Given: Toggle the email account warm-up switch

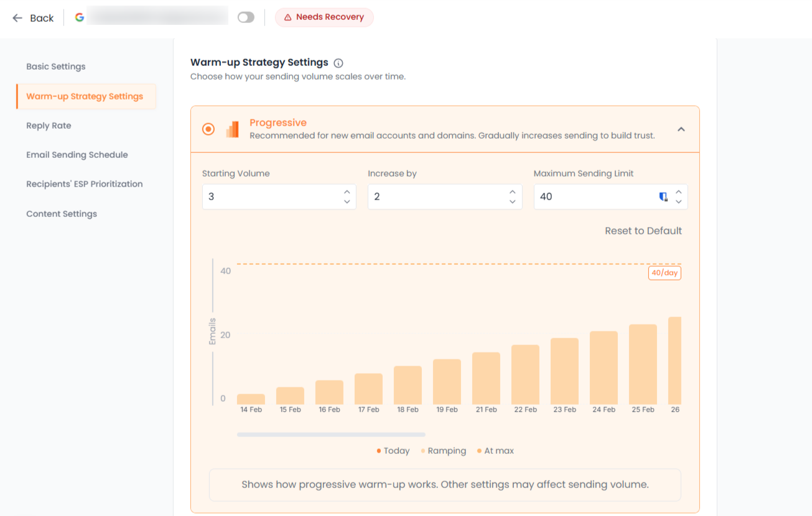Looking at the screenshot, I should (246, 17).
